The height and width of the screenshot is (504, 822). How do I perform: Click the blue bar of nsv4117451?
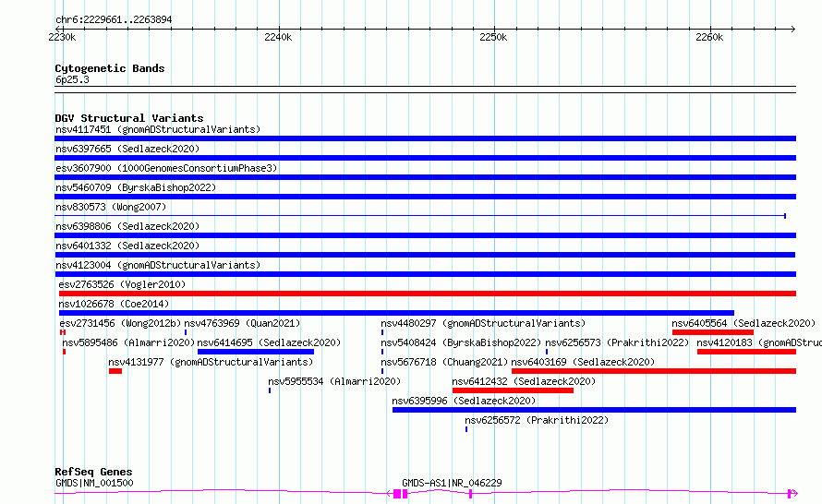coord(425,138)
